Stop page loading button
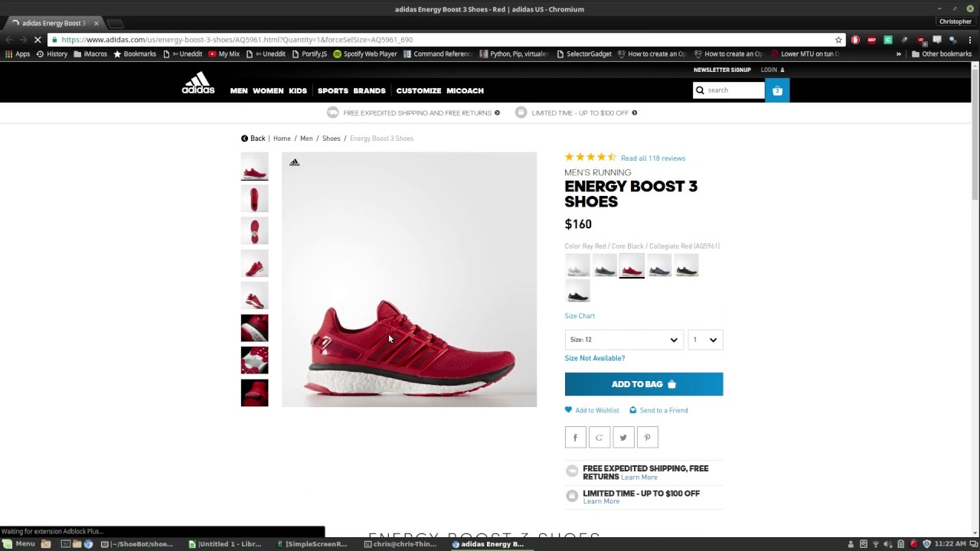Screen dimensions: 980x551 point(38,40)
